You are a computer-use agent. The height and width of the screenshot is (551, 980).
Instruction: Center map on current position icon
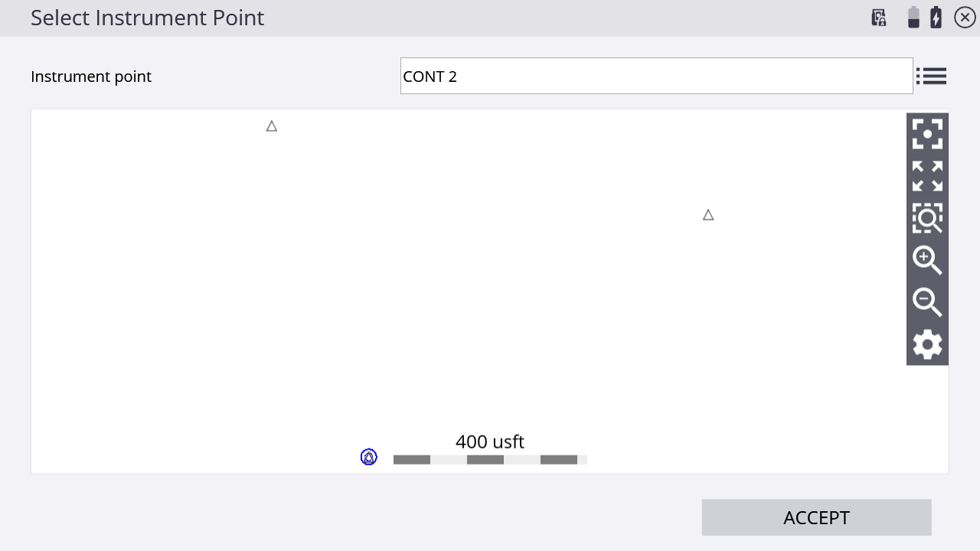927,134
